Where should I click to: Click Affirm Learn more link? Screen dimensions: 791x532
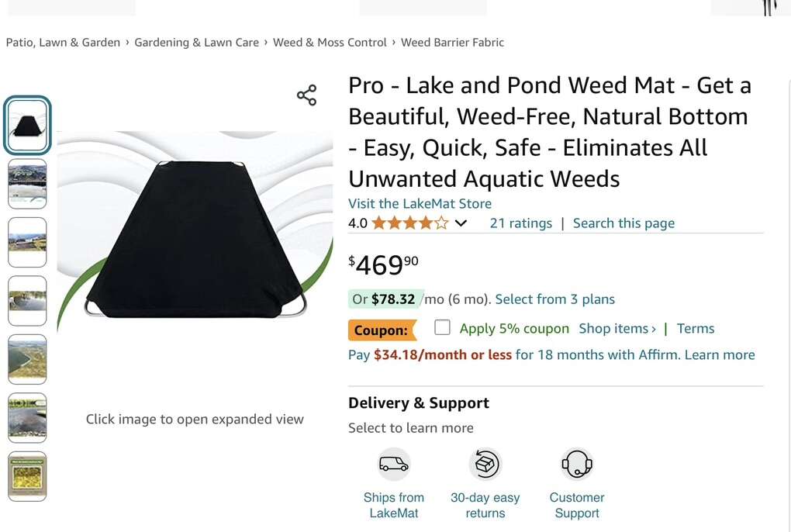click(x=719, y=355)
